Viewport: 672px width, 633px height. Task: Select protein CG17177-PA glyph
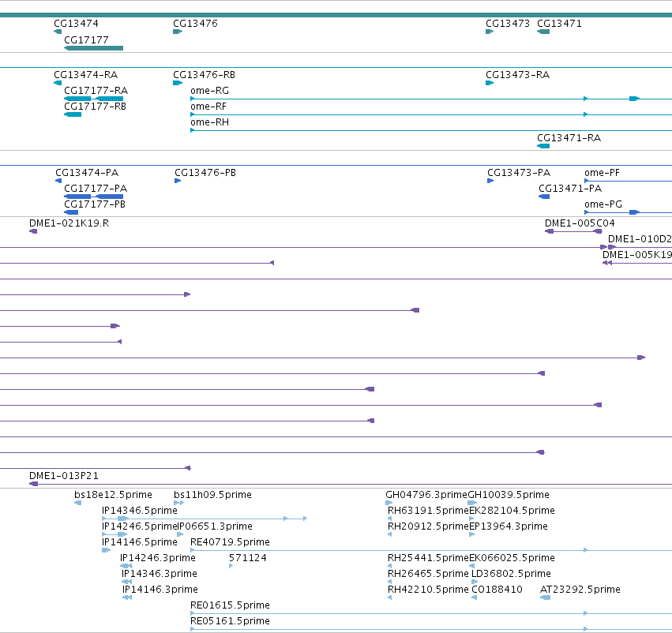tap(93, 197)
